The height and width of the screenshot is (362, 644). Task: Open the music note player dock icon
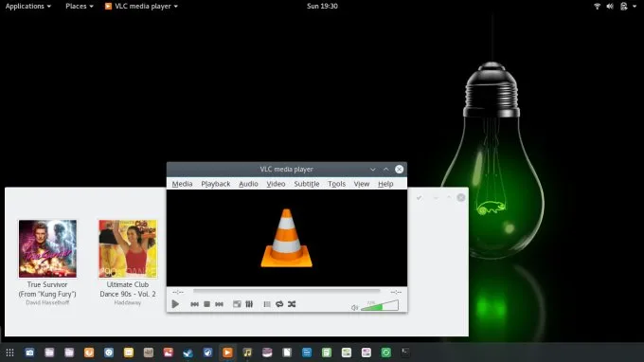coord(247,353)
